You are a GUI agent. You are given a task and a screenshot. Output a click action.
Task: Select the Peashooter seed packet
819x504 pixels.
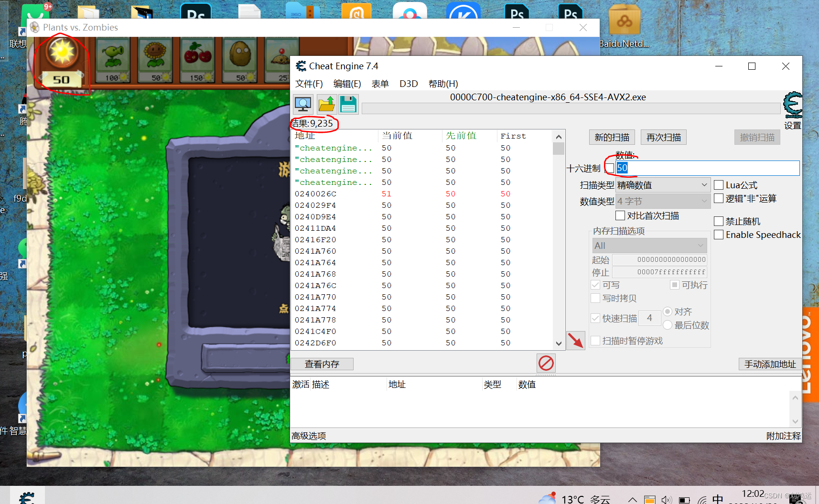(112, 60)
